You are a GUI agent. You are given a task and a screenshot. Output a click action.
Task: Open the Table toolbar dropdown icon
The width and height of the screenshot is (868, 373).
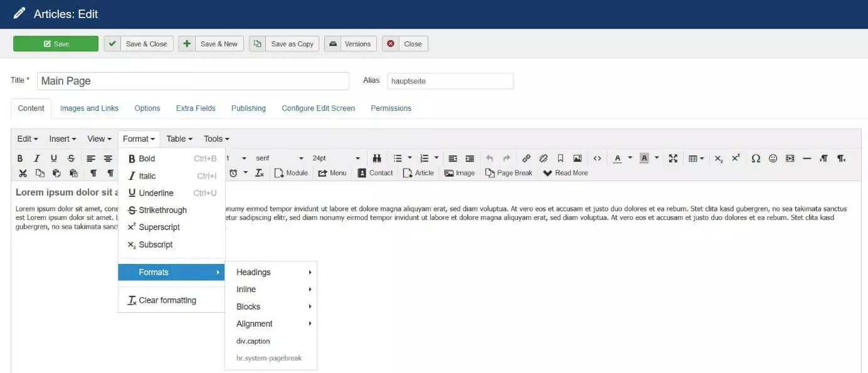click(696, 159)
